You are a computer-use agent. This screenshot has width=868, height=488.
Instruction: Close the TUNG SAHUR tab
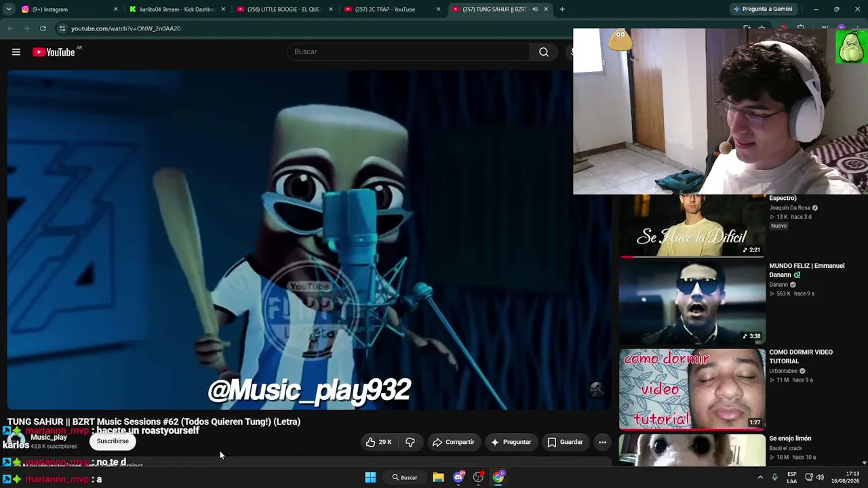[x=546, y=9]
